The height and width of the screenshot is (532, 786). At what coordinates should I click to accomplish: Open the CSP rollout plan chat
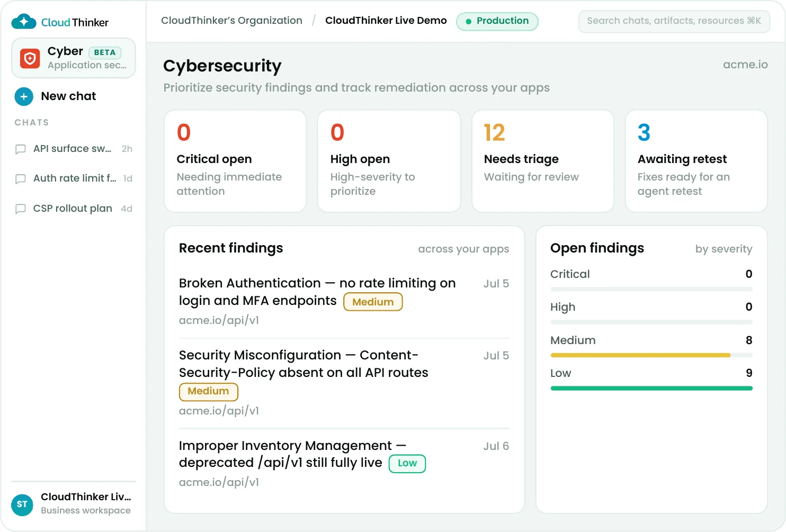(74, 209)
